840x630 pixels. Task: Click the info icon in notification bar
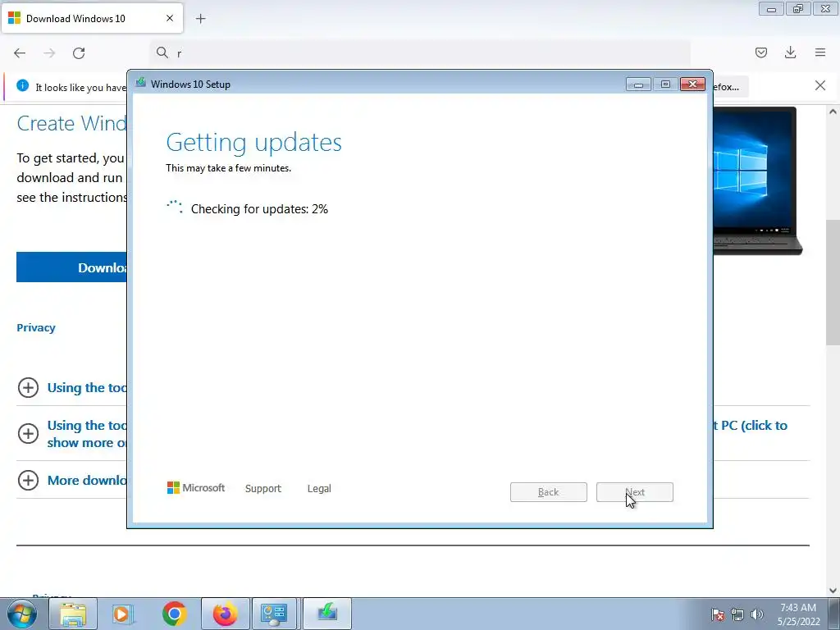coord(22,85)
